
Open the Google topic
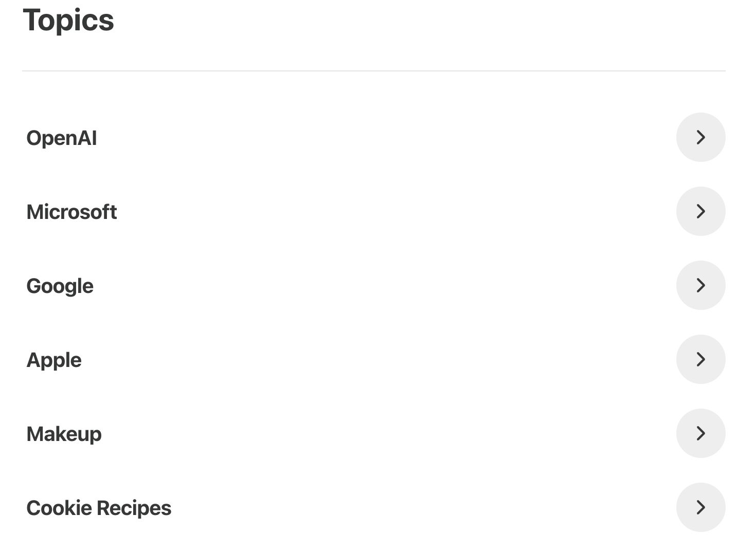[60, 286]
